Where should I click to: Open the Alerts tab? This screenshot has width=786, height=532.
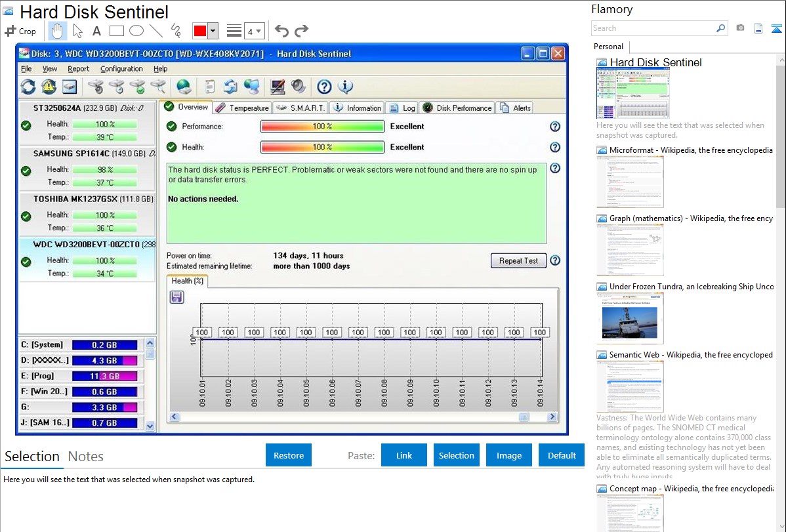pyautogui.click(x=515, y=108)
